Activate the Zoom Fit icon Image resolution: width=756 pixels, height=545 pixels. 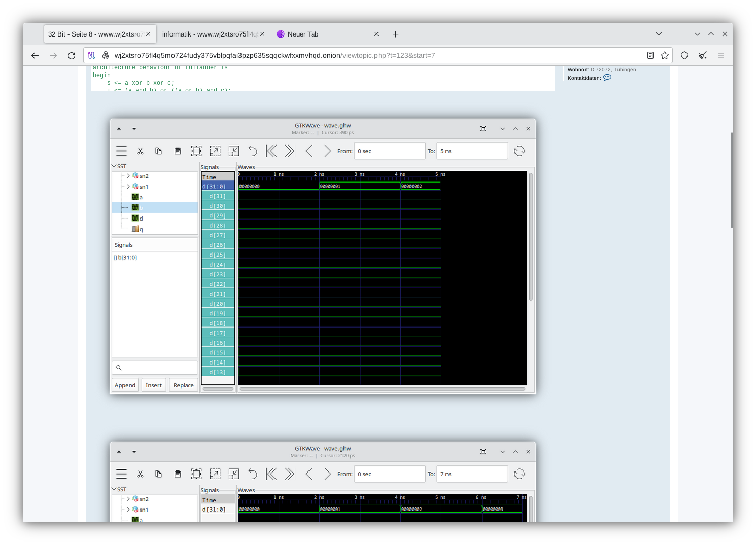pyautogui.click(x=196, y=151)
